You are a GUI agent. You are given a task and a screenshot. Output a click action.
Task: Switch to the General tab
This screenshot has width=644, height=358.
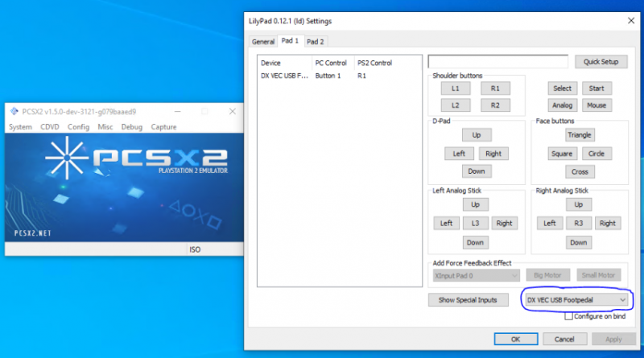pyautogui.click(x=263, y=41)
